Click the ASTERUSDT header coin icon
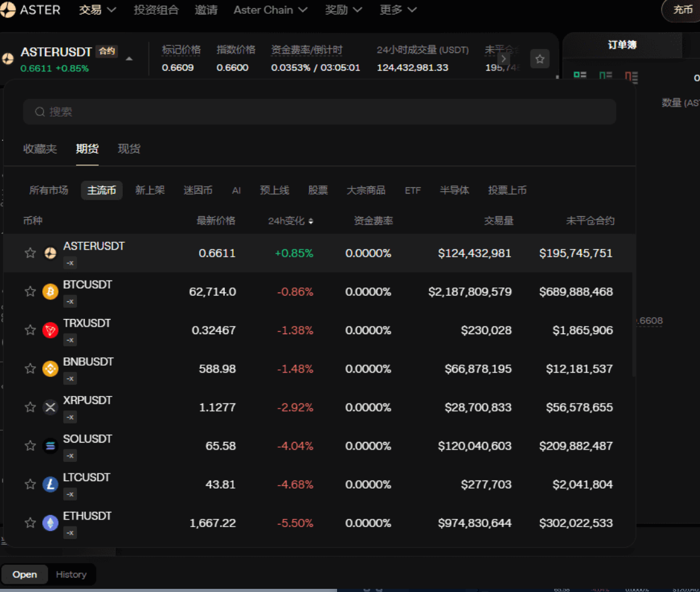Image resolution: width=700 pixels, height=592 pixels. [x=8, y=59]
